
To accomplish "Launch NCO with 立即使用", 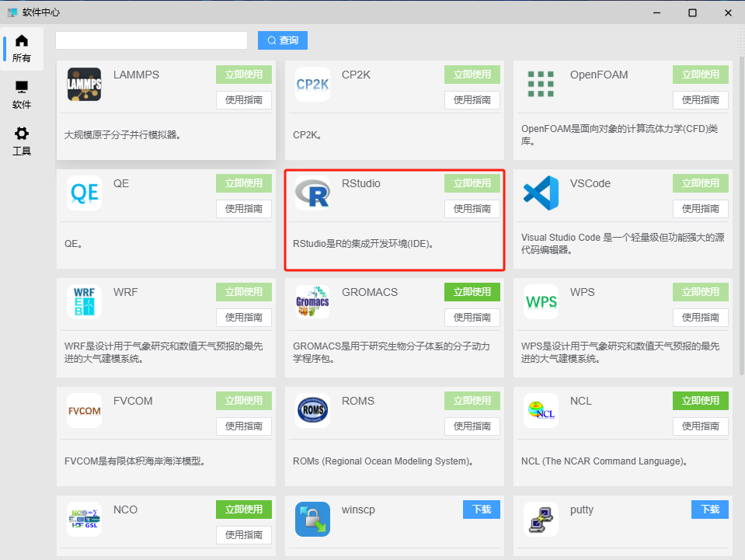I will click(x=244, y=510).
